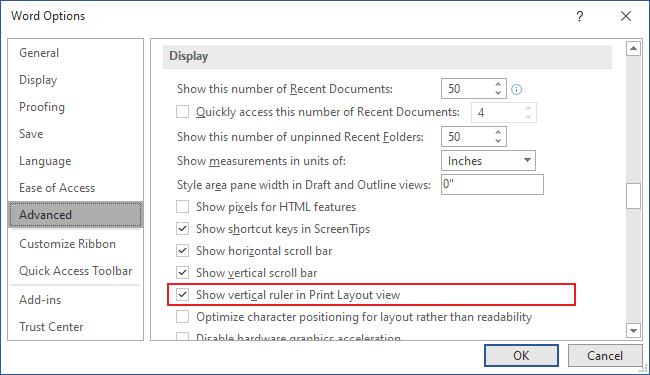650x375 pixels.
Task: Open the Help question mark button
Action: (580, 16)
